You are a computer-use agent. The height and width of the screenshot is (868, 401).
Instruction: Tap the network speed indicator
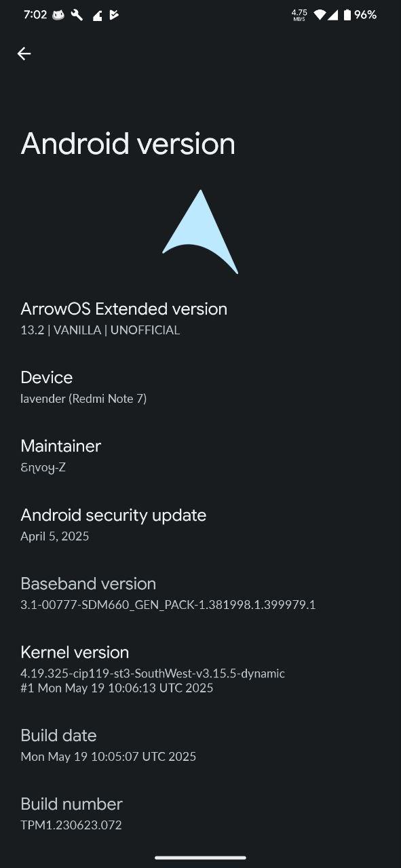pos(299,15)
